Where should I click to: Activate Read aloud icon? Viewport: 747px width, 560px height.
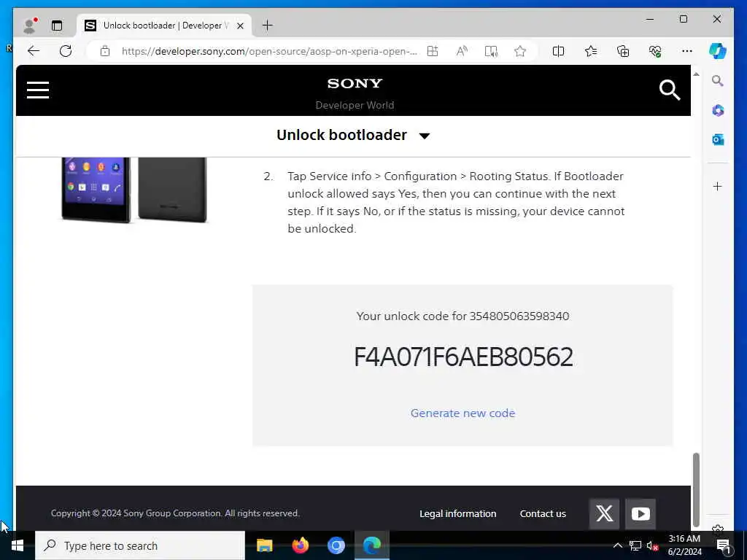(x=462, y=51)
